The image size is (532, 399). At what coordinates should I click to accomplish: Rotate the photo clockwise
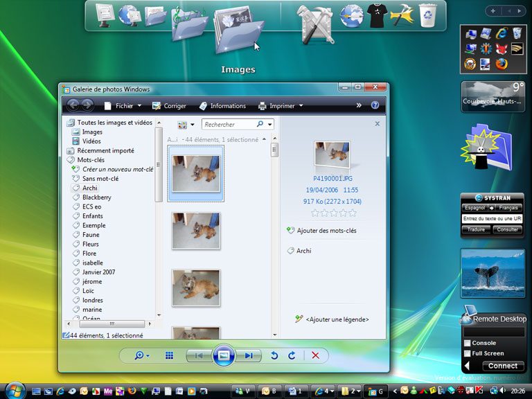tap(292, 355)
